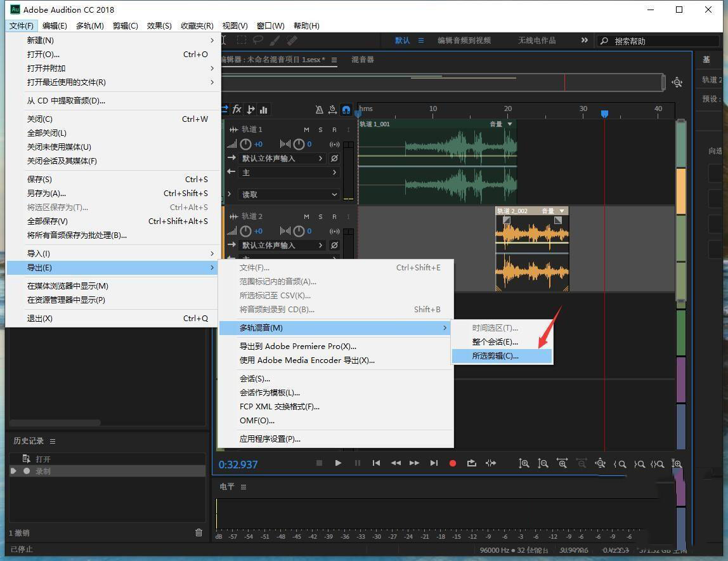This screenshot has height=561, width=728.
Task: Click Zoom In Time icon
Action: pos(562,463)
